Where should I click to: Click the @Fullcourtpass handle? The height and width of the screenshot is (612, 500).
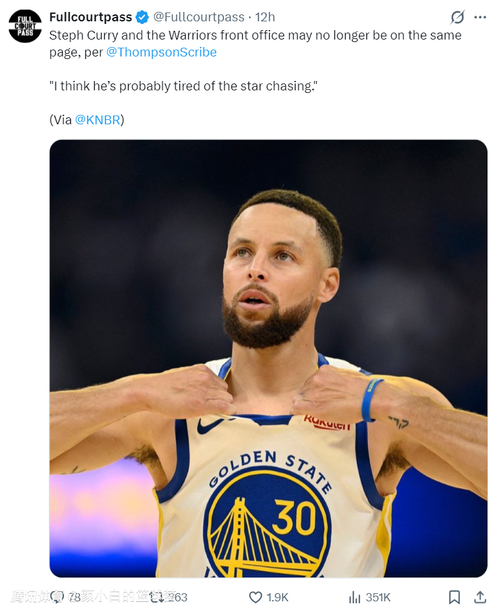tap(199, 17)
